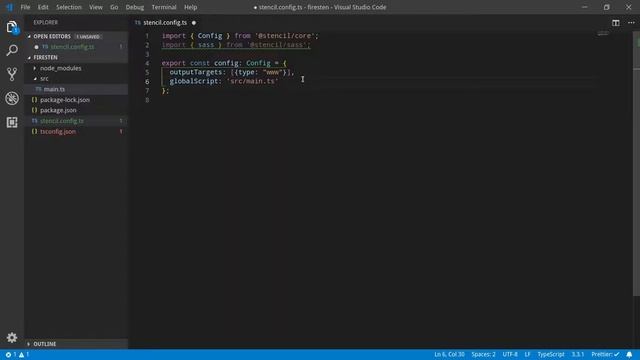Open the Manage gear menu

pos(12,338)
